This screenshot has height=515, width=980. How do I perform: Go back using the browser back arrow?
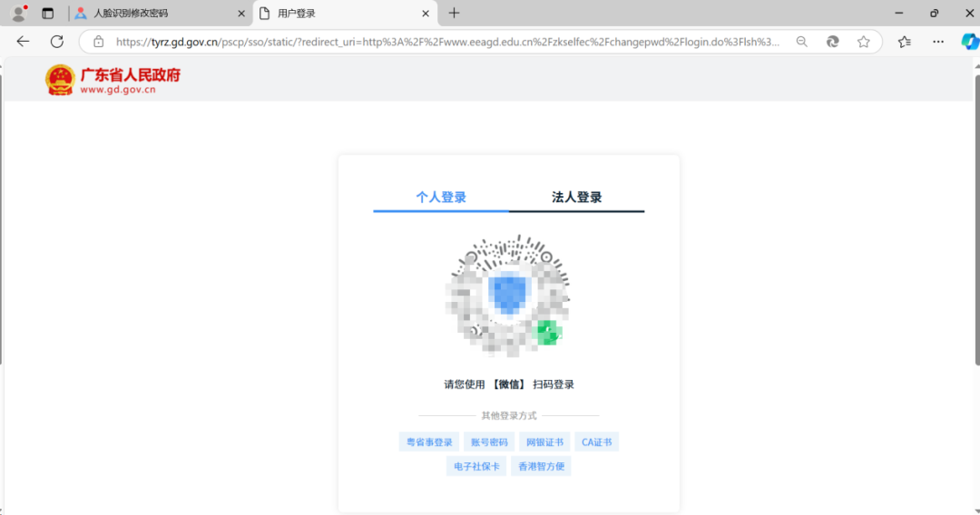click(x=23, y=42)
